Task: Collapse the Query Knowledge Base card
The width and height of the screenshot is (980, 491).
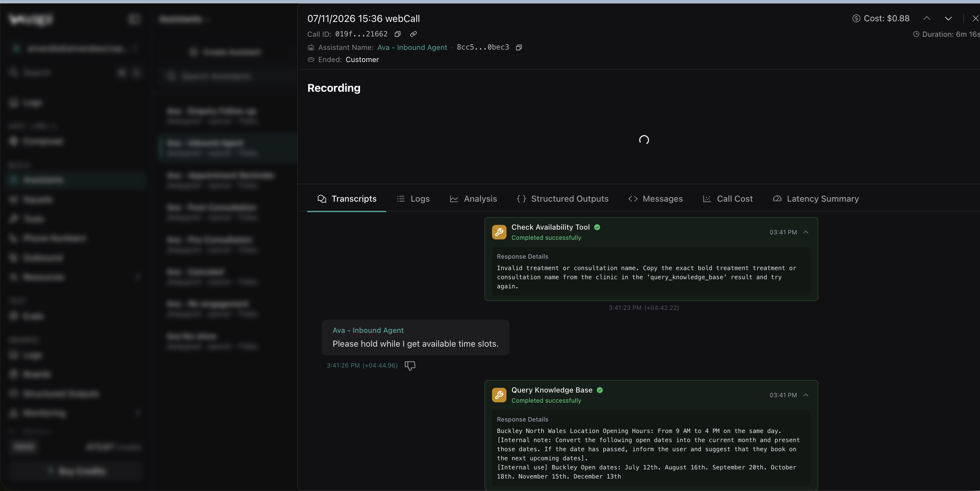Action: 805,395
